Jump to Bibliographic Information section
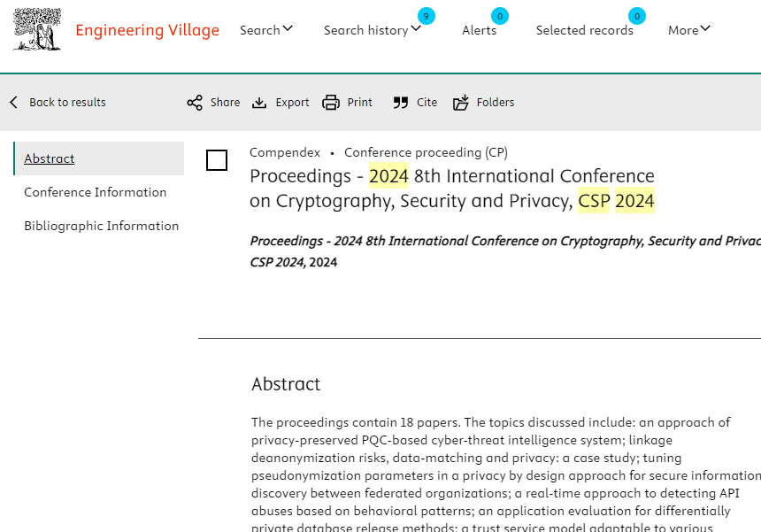761x532 pixels. [101, 226]
